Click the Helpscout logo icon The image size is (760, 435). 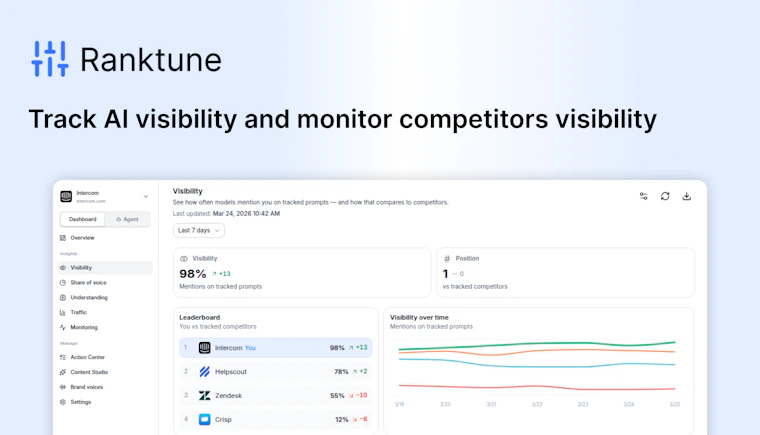pos(205,371)
